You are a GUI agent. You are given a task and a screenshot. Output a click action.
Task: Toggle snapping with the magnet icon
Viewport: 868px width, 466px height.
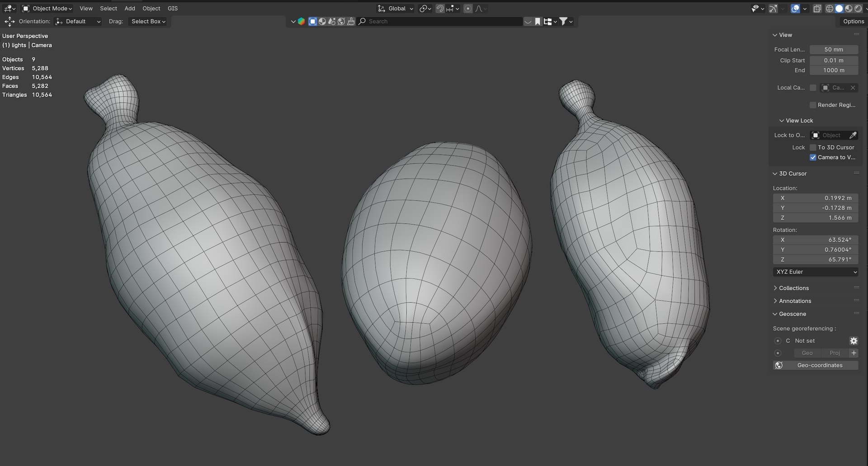click(x=439, y=9)
